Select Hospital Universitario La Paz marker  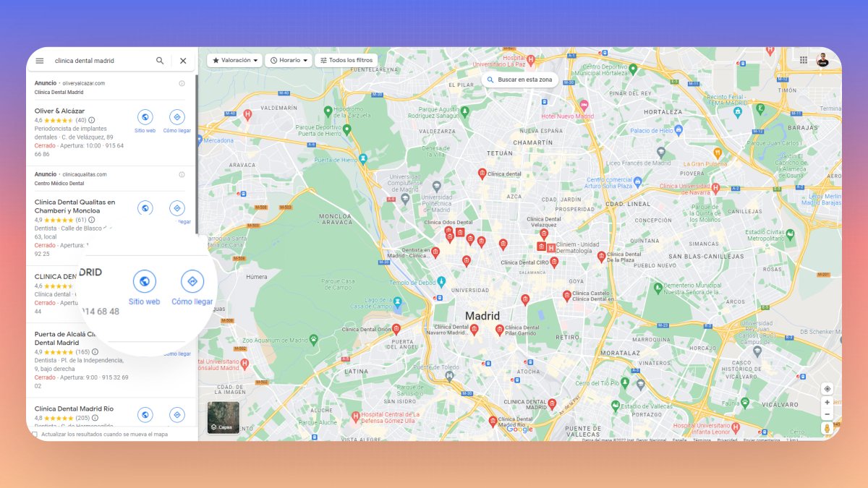click(530, 59)
